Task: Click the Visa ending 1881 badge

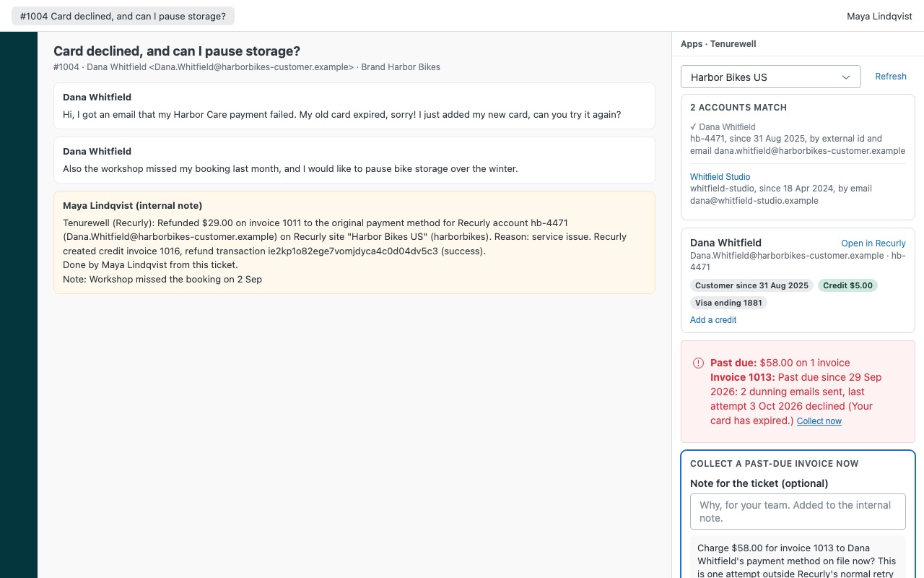Action: (728, 303)
